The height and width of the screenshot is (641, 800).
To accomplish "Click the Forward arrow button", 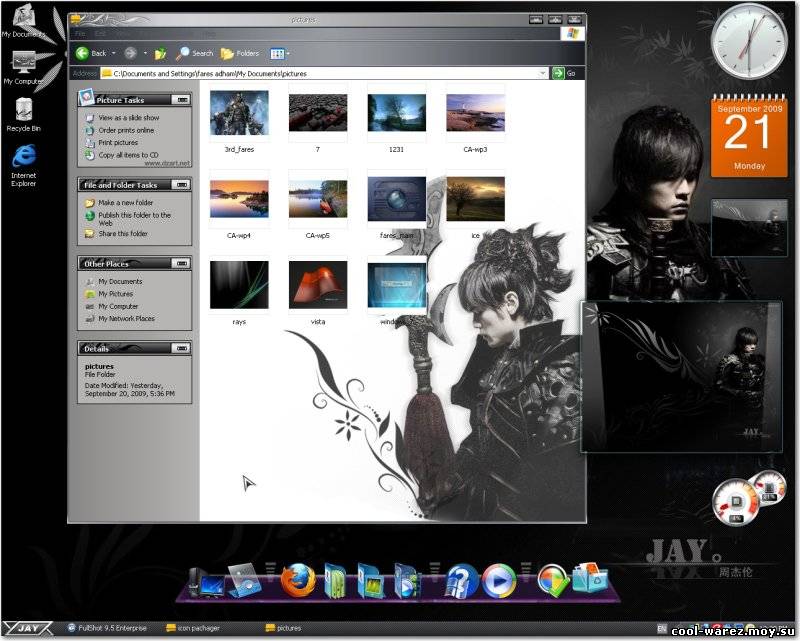I will pyautogui.click(x=131, y=53).
